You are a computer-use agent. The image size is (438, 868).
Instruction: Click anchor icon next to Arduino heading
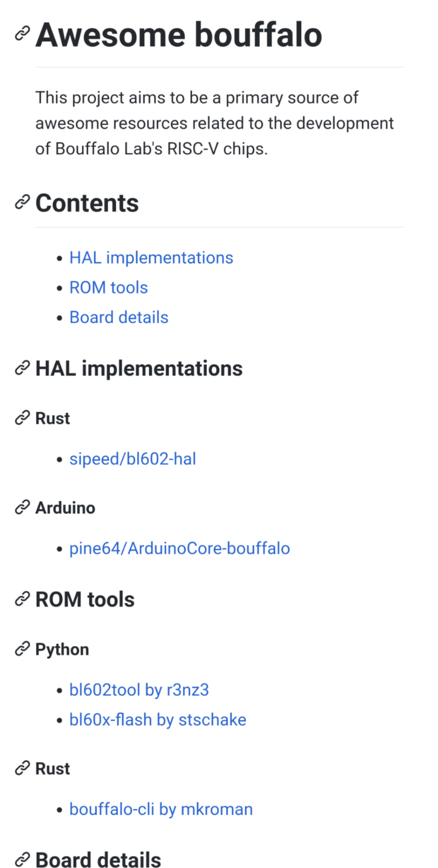(22, 507)
